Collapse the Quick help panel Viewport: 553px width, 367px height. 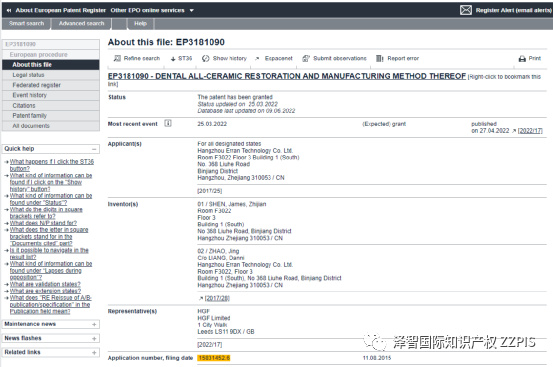[x=94, y=149]
